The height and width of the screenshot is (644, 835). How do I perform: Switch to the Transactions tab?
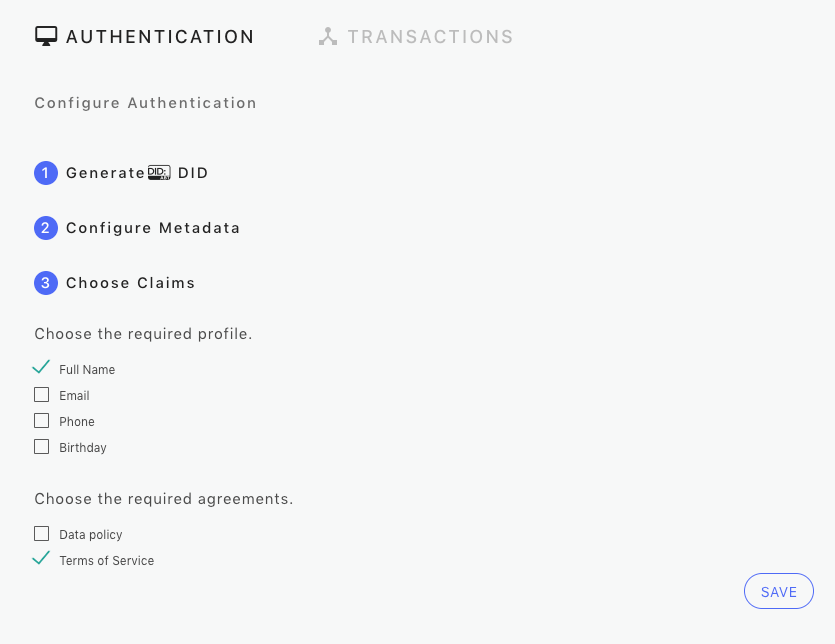[x=430, y=37]
